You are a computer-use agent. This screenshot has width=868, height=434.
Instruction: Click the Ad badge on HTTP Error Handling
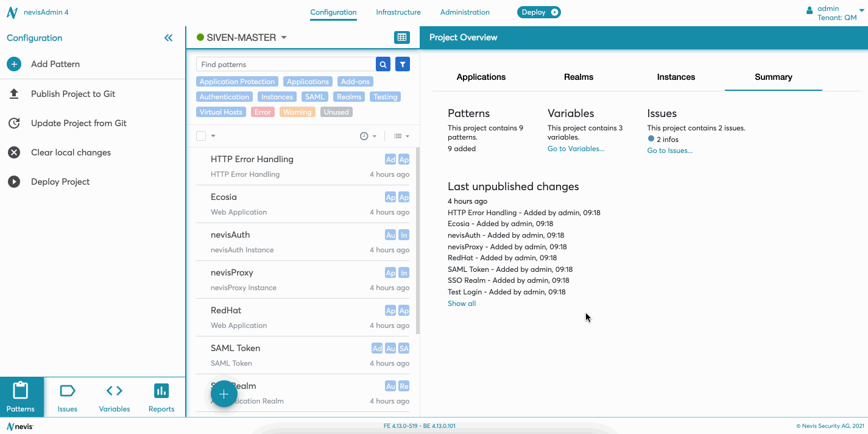[390, 160]
